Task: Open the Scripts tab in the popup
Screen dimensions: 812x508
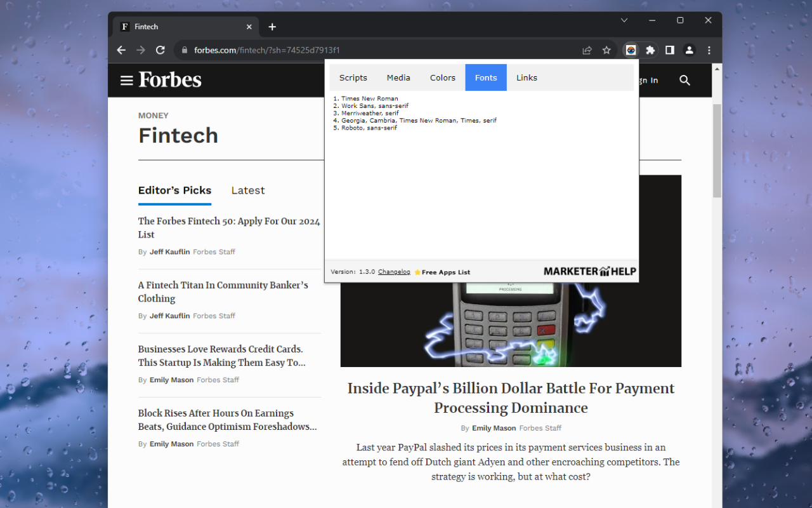Action: 353,77
